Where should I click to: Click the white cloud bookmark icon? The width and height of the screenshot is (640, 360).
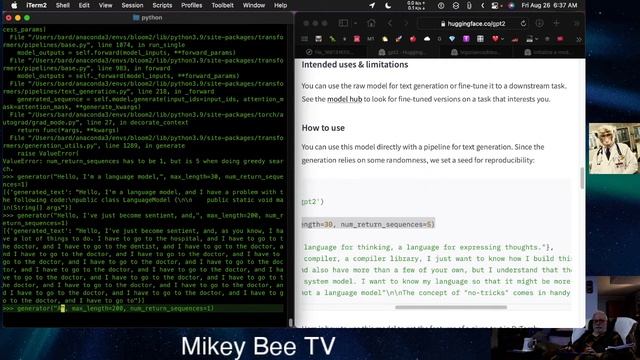point(427,39)
